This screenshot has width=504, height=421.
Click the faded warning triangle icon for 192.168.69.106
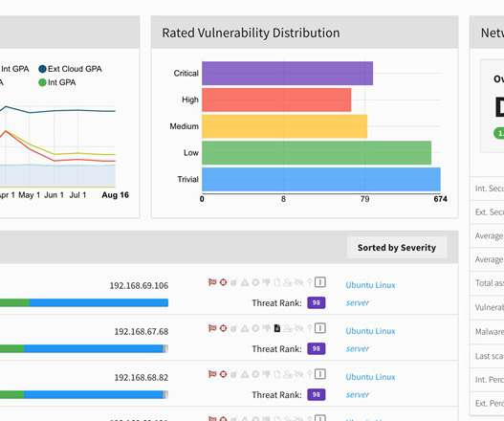(x=245, y=282)
